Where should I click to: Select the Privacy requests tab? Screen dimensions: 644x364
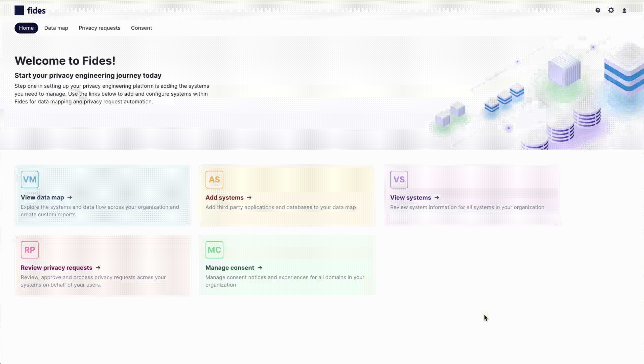click(x=100, y=28)
